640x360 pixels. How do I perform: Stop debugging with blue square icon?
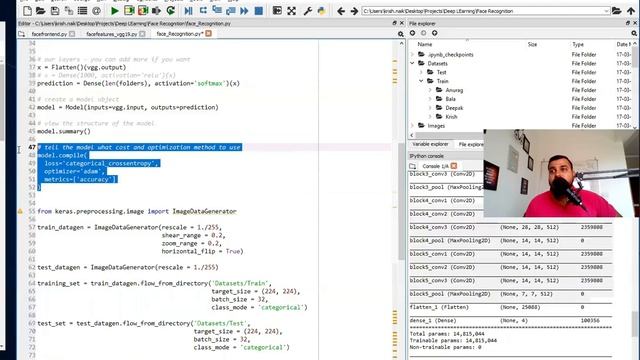(x=258, y=11)
